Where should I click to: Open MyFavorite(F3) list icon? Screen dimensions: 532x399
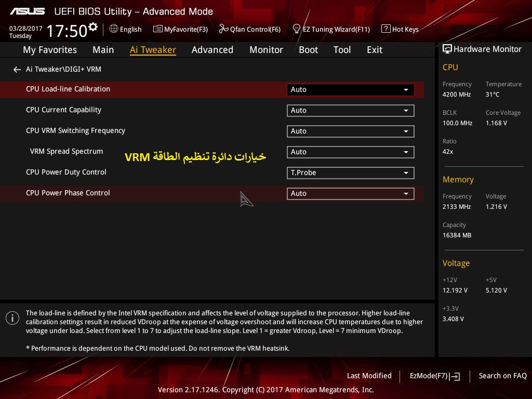[158, 29]
